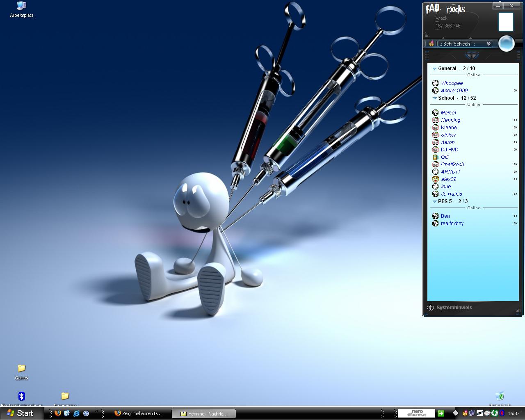
Task: Click the ICQ party-hat icon in system tray
Action: pyautogui.click(x=465, y=413)
